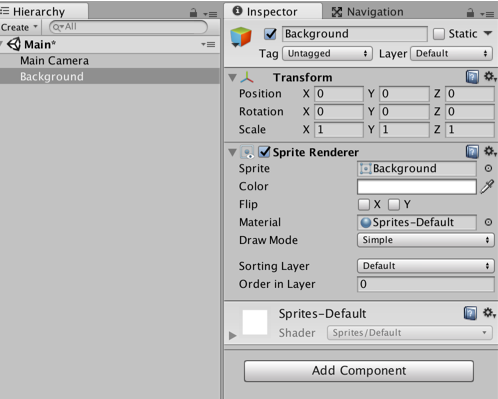This screenshot has height=399, width=498.
Task: Open the Layer dropdown showing Default
Action: pyautogui.click(x=451, y=54)
